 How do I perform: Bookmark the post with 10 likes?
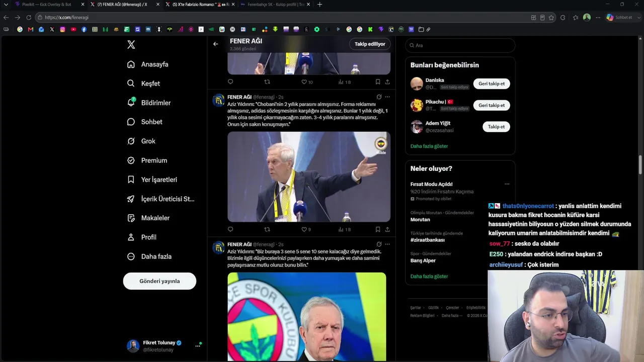click(x=378, y=82)
